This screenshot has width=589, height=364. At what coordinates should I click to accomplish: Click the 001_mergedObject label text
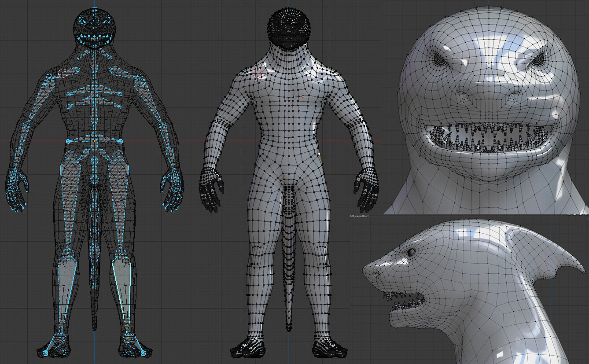359,216
